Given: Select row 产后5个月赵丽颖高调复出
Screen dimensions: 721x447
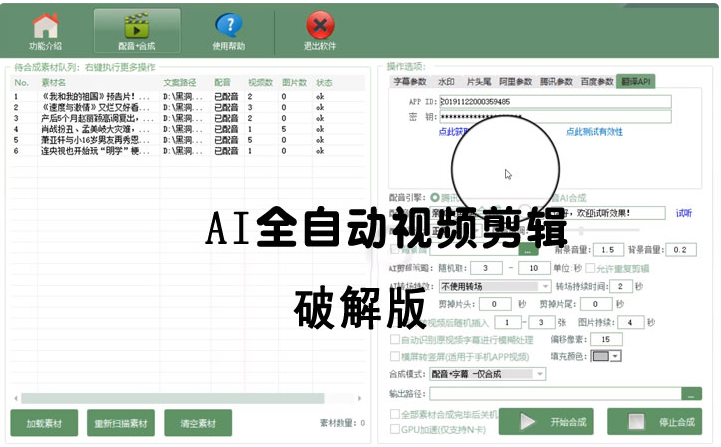Looking at the screenshot, I should [188, 118].
